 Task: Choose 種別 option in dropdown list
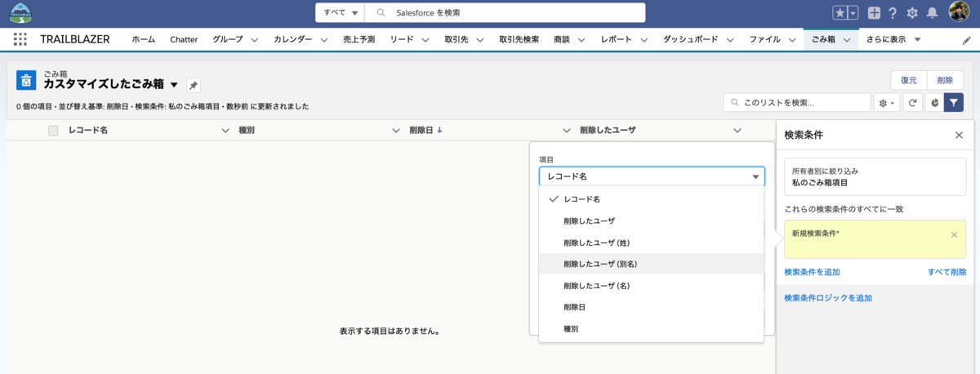650,328
